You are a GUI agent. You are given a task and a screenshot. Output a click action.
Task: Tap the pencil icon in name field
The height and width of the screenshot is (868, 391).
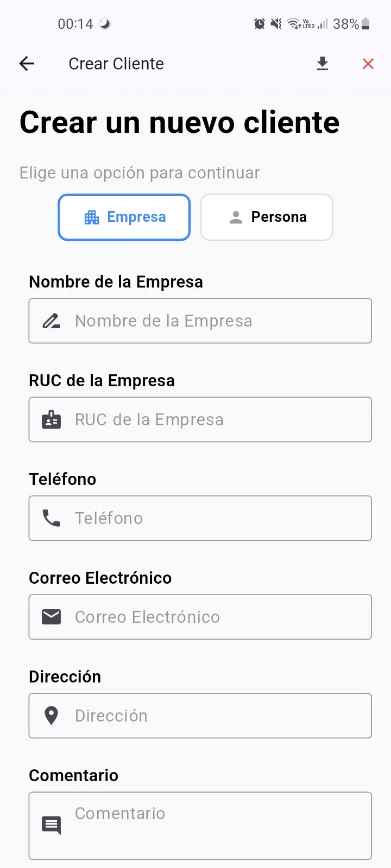tap(52, 321)
